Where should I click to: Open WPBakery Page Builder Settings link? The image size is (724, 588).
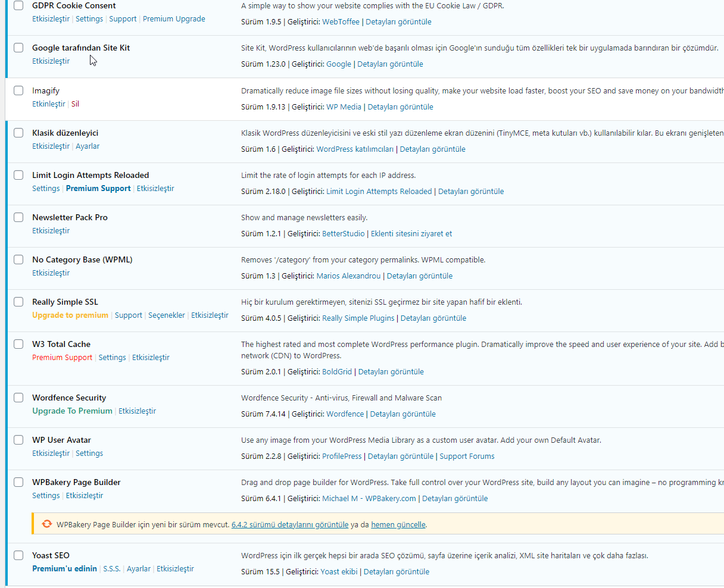click(x=46, y=495)
